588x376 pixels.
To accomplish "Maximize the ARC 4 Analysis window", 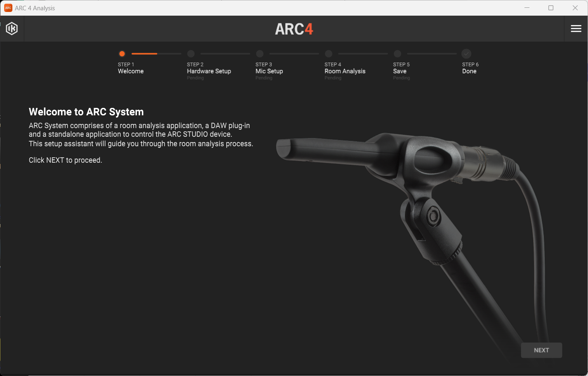I will click(551, 8).
